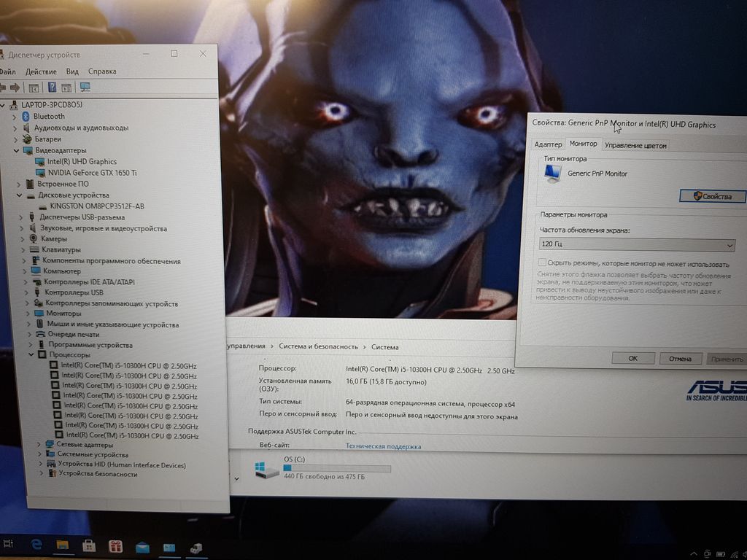The width and height of the screenshot is (747, 560).
Task: Expand the Мониторы category
Action: click(x=29, y=314)
